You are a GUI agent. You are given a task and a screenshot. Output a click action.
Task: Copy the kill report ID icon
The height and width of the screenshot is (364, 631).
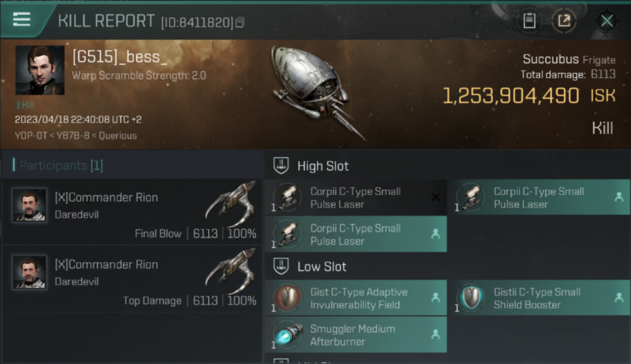tap(240, 22)
